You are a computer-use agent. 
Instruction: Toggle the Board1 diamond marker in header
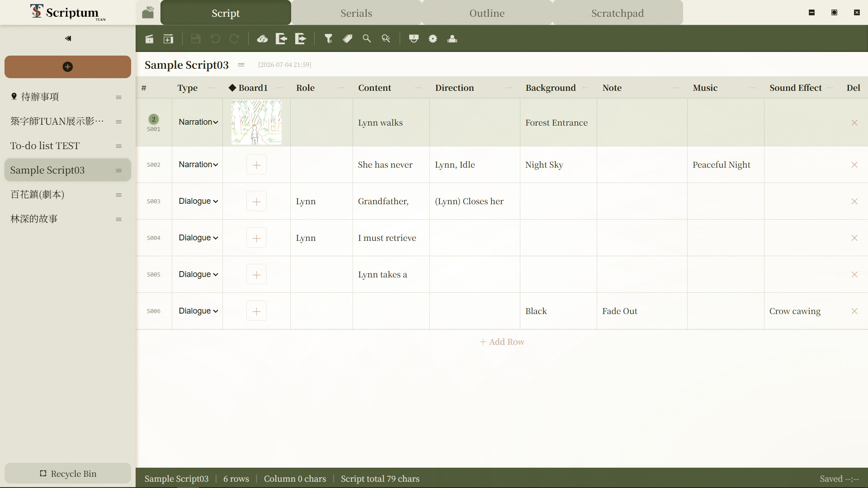click(x=232, y=88)
